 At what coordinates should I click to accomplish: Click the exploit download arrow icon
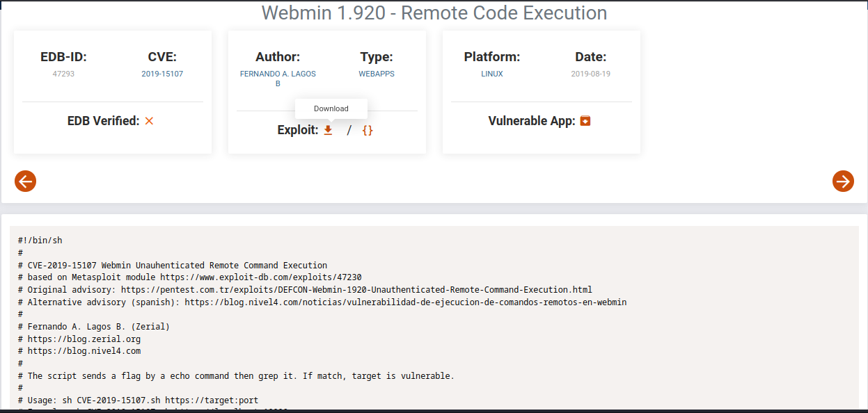tap(328, 130)
